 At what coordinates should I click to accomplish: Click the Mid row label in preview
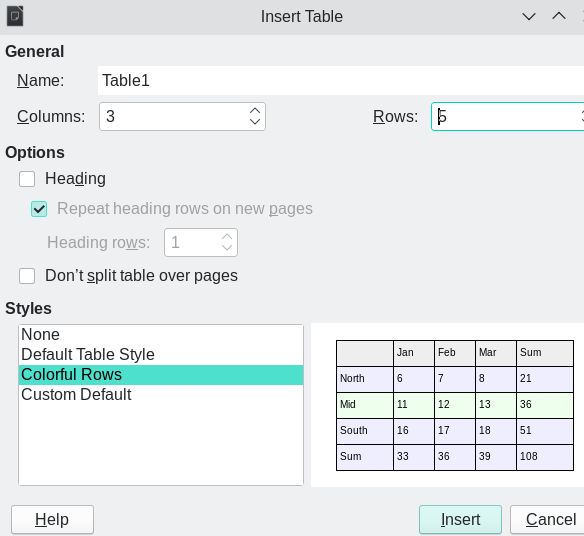coord(347,405)
